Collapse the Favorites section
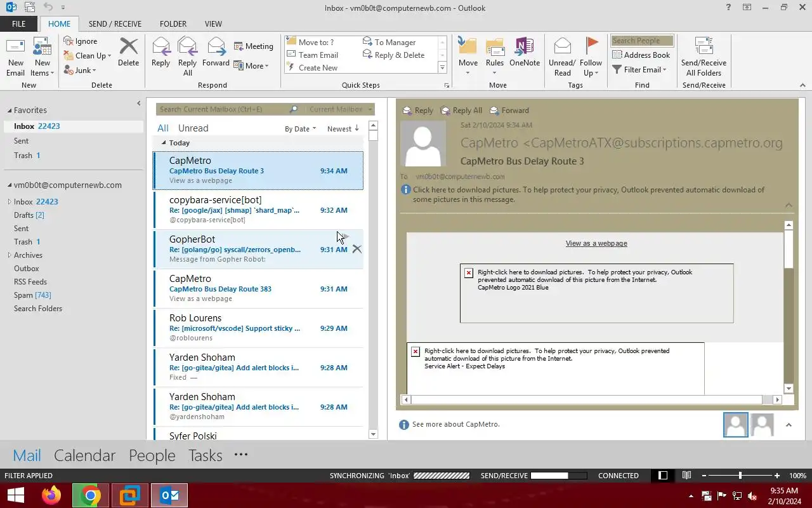812x508 pixels. (x=10, y=110)
